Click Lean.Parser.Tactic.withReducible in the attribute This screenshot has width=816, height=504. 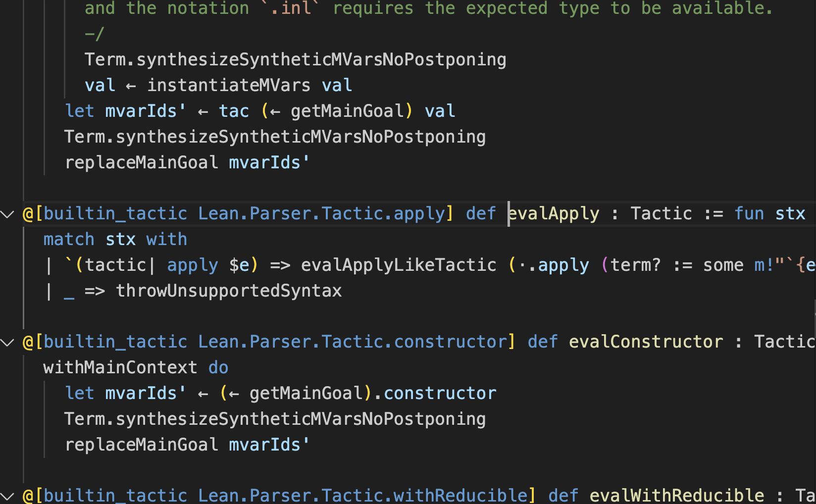point(363,495)
